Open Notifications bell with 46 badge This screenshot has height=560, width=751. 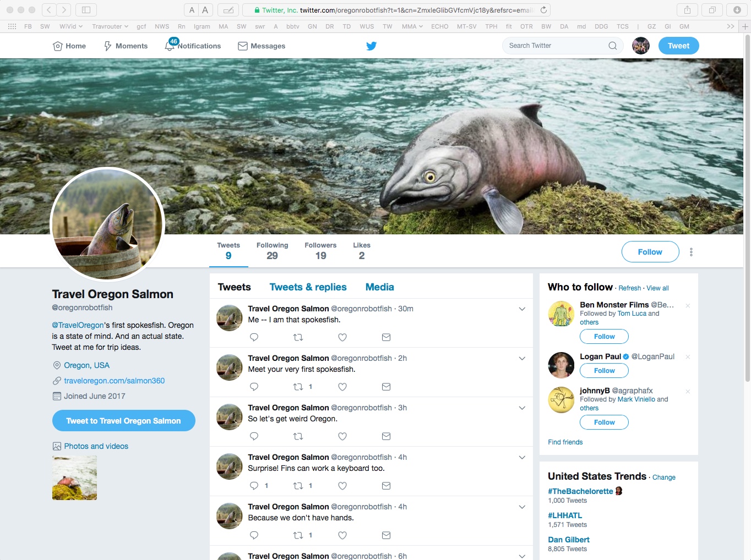pos(171,45)
